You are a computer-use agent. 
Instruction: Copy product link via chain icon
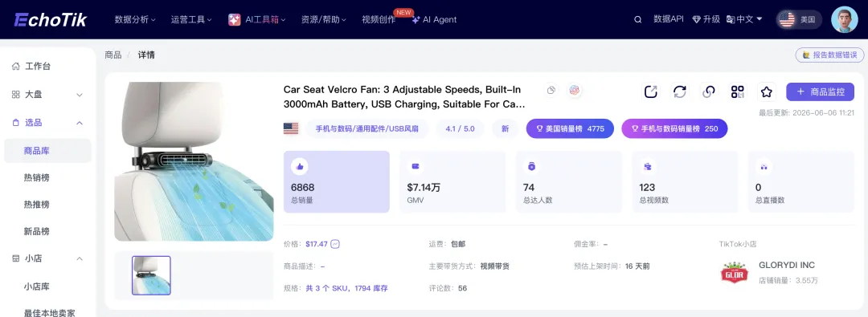[709, 91]
